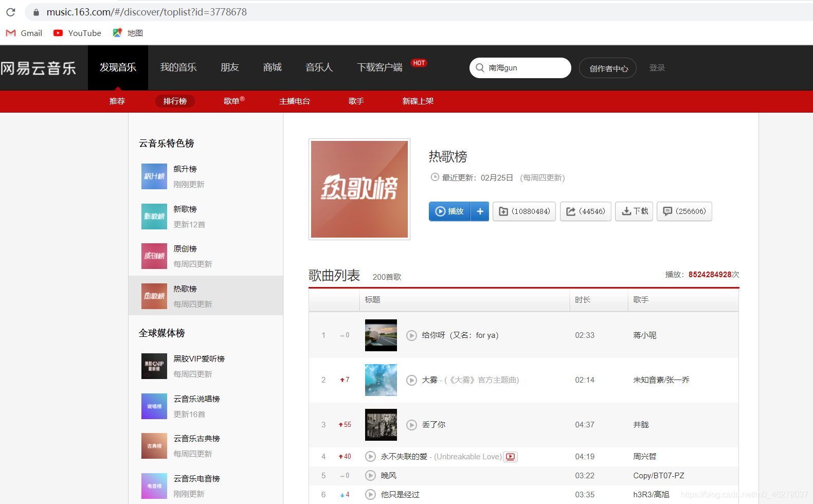813x504 pixels.
Task: Reload the page with the refresh icon
Action: 11,12
